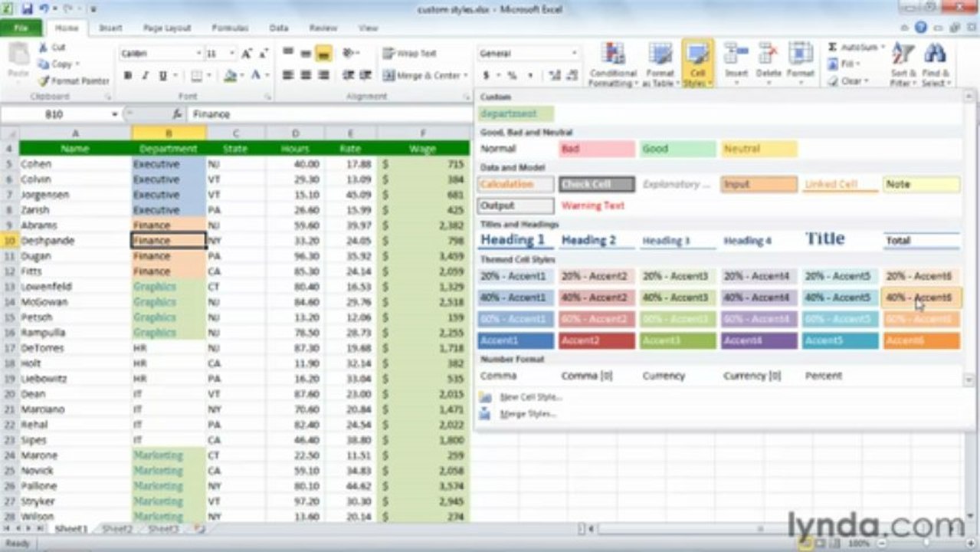
Task: Click the Copy icon
Action: click(43, 64)
